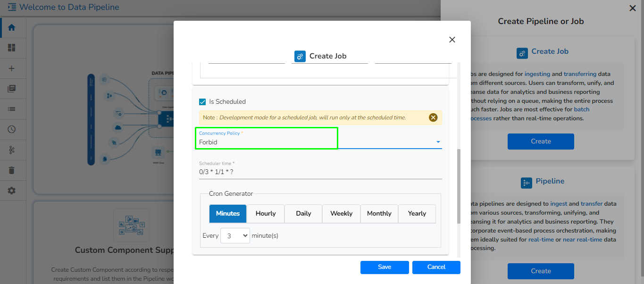Click the dialog's vertical scrollbar
Viewport: 644px width, 284px height.
coord(458,186)
